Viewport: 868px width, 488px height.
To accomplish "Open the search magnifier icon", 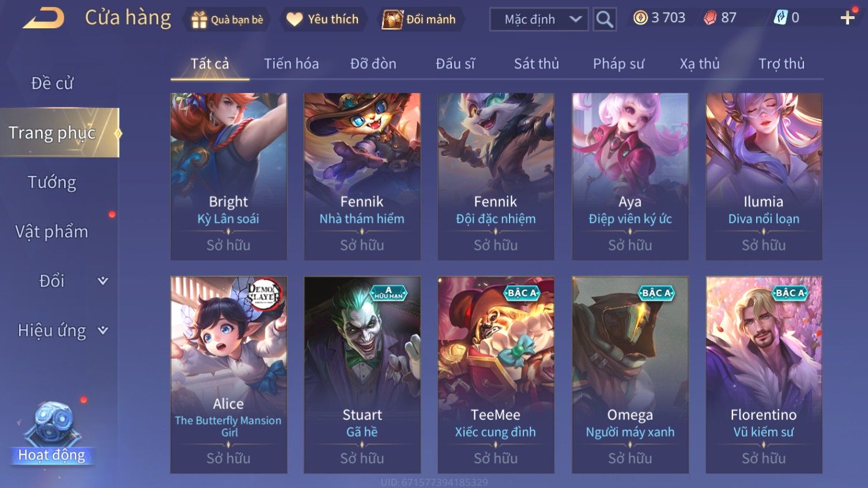I will [x=605, y=20].
